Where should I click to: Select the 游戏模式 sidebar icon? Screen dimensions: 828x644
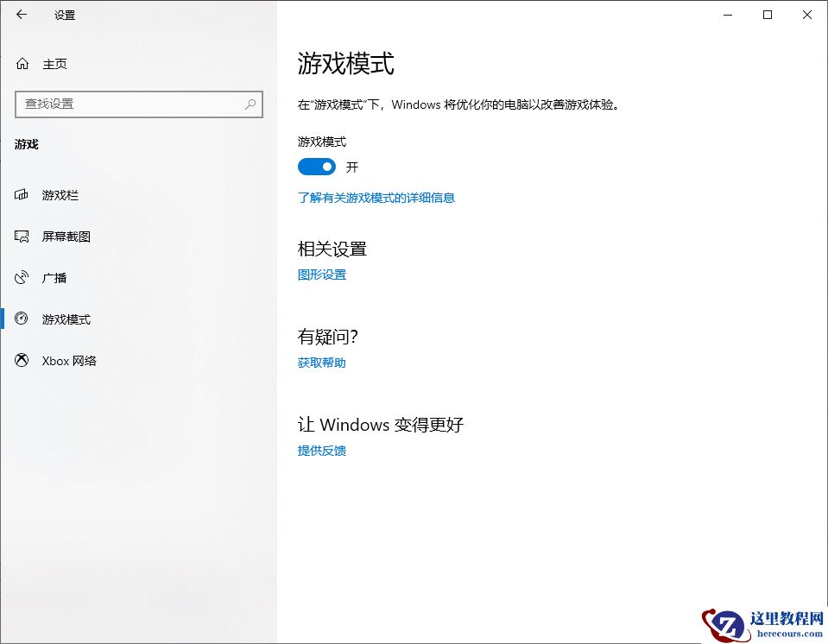pyautogui.click(x=21, y=319)
